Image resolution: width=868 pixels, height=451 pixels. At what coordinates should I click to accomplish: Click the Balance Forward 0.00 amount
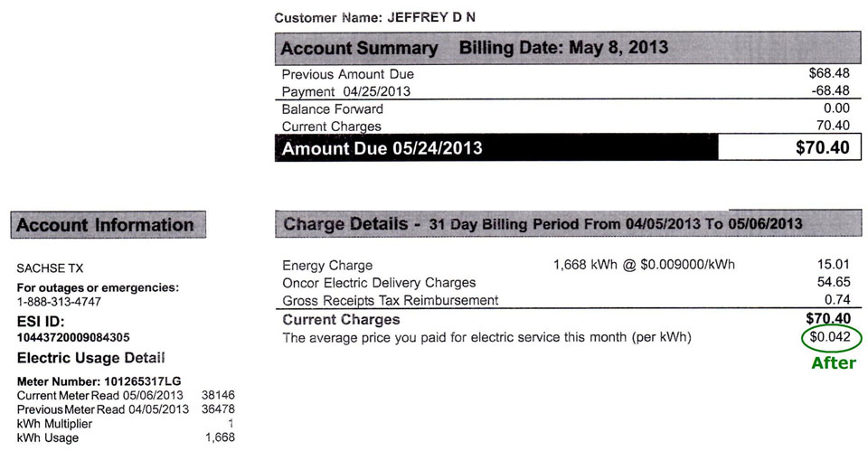click(x=836, y=108)
